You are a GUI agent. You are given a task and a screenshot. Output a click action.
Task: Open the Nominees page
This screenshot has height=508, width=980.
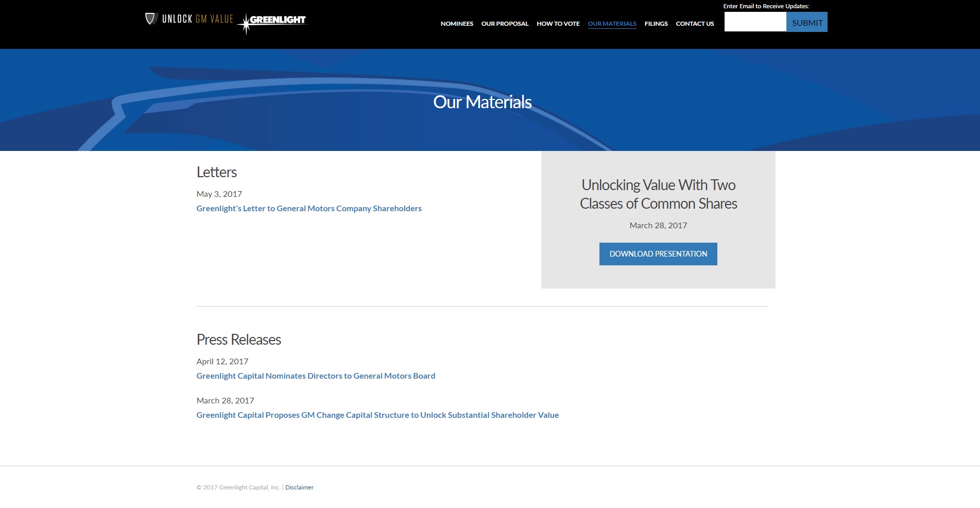[457, 24]
